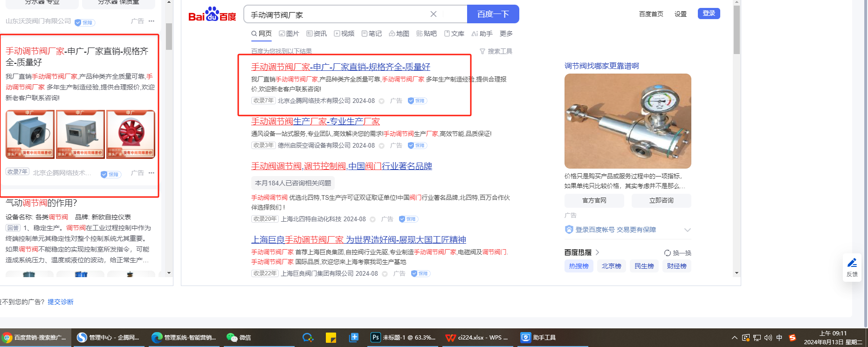Click the down arrow of the left panel scrollbar
The image size is (868, 347).
pyautogui.click(x=169, y=273)
